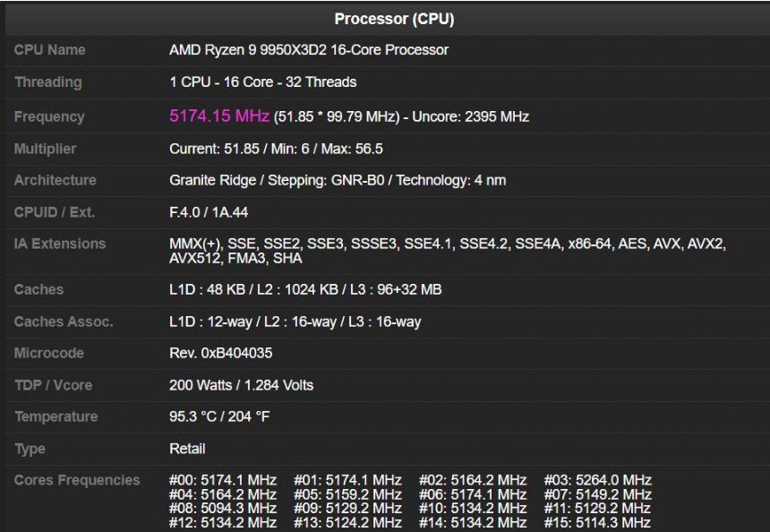Select the Type label
The height and width of the screenshot is (532, 770).
[x=30, y=449]
